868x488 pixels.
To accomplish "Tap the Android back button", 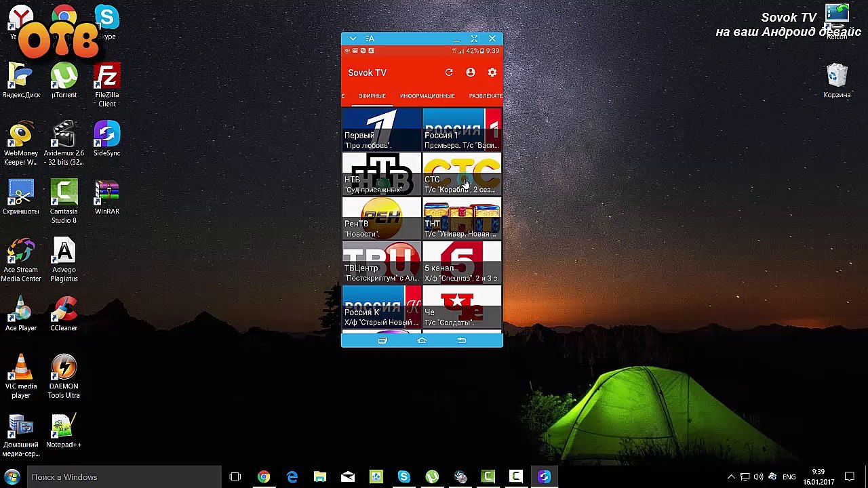I will point(462,341).
